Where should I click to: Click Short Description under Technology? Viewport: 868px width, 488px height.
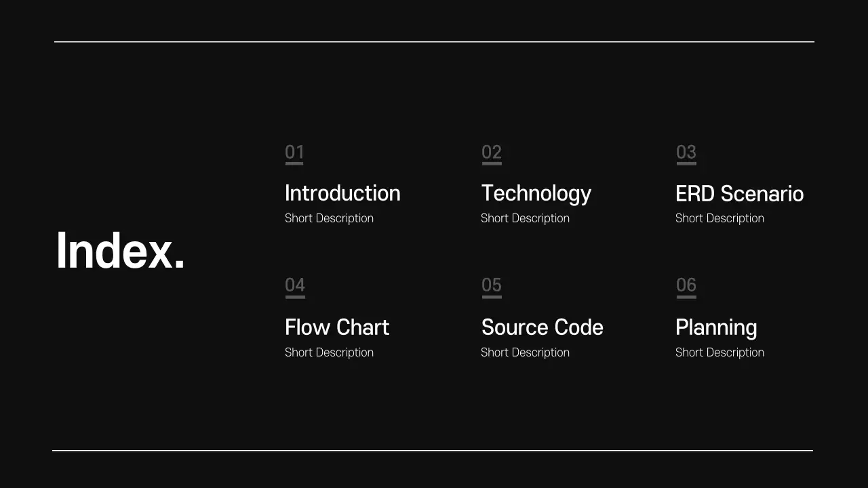point(525,218)
